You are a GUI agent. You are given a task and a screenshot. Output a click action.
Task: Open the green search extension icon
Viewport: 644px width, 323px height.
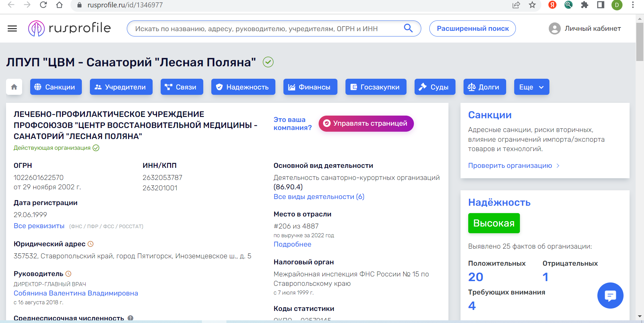click(569, 5)
